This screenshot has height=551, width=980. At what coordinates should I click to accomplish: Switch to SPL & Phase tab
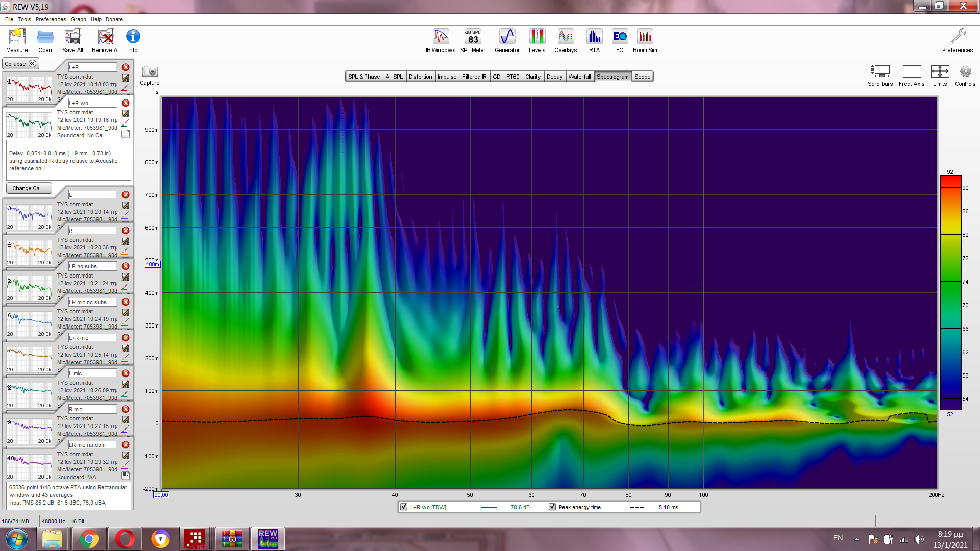click(x=364, y=77)
